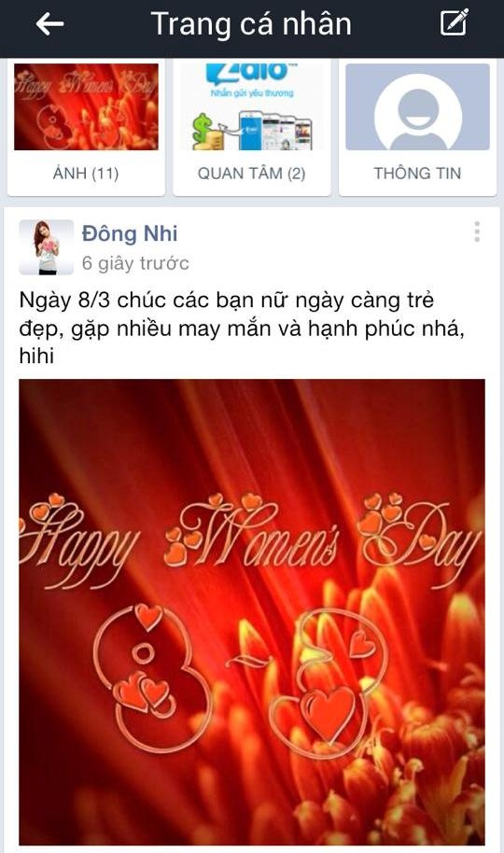This screenshot has width=504, height=853.
Task: Tap the post text starting "Ngày 8/3 chúc"
Action: 243,328
